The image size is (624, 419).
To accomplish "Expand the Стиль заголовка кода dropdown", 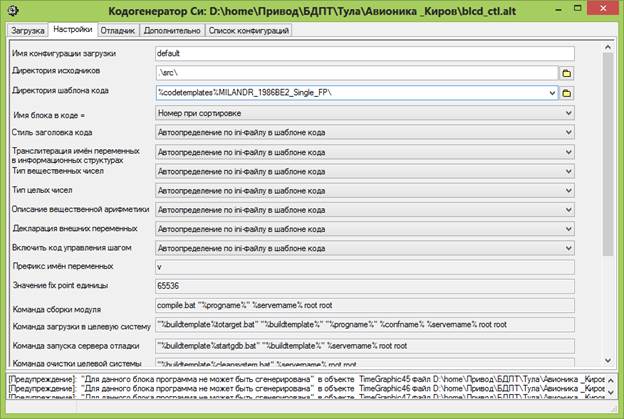I will (x=569, y=133).
